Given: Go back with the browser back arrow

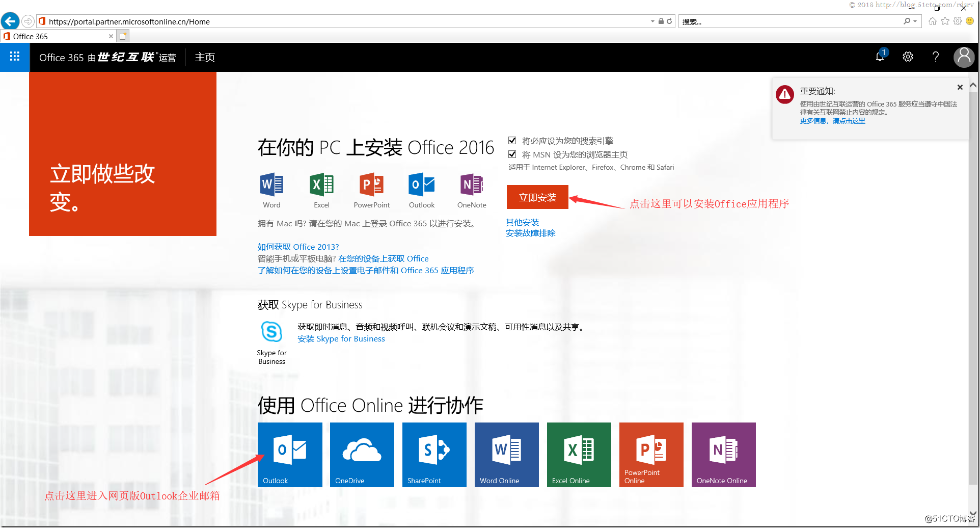Looking at the screenshot, I should tap(10, 21).
